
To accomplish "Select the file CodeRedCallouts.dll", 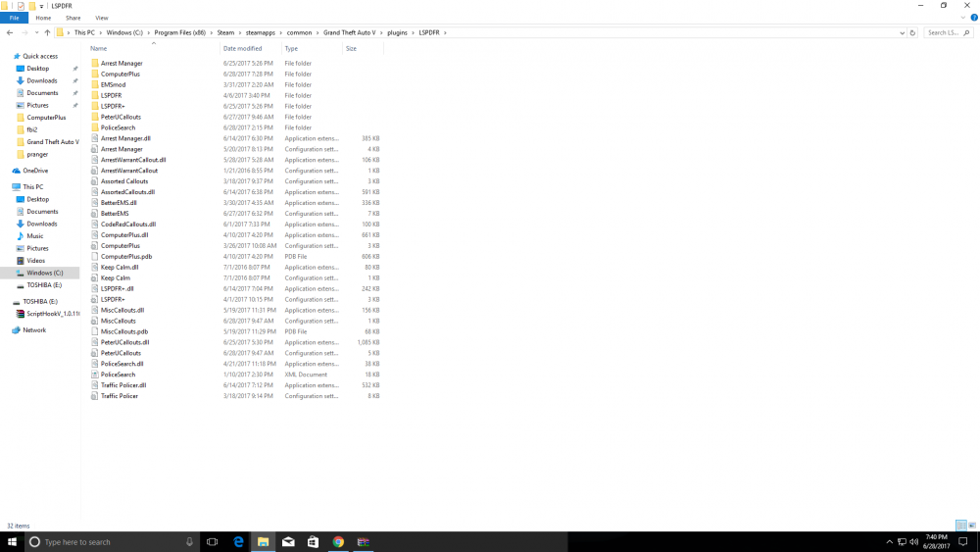I will [128, 225].
